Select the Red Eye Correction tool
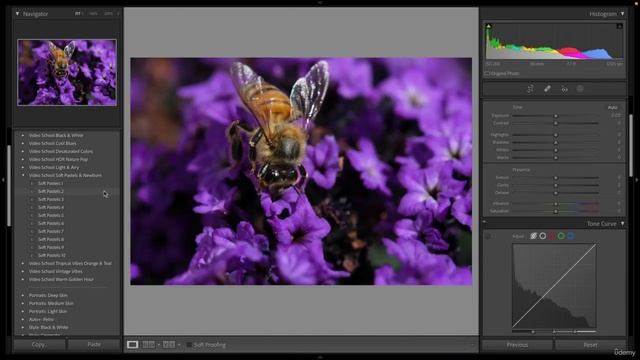 [564, 89]
